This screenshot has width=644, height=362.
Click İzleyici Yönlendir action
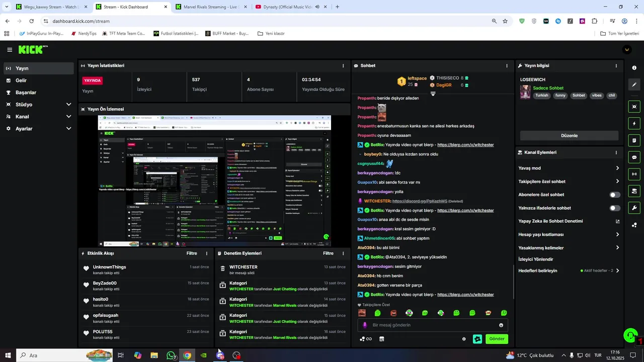click(x=536, y=259)
